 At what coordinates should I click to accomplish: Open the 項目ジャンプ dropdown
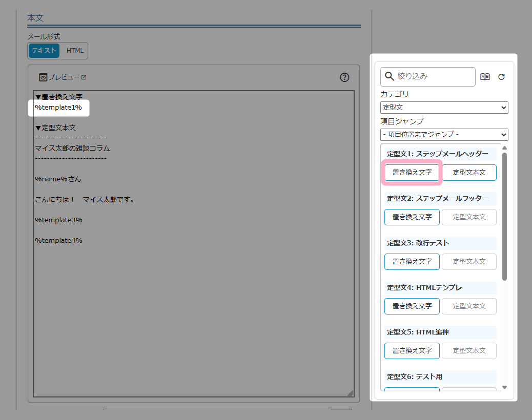[444, 135]
